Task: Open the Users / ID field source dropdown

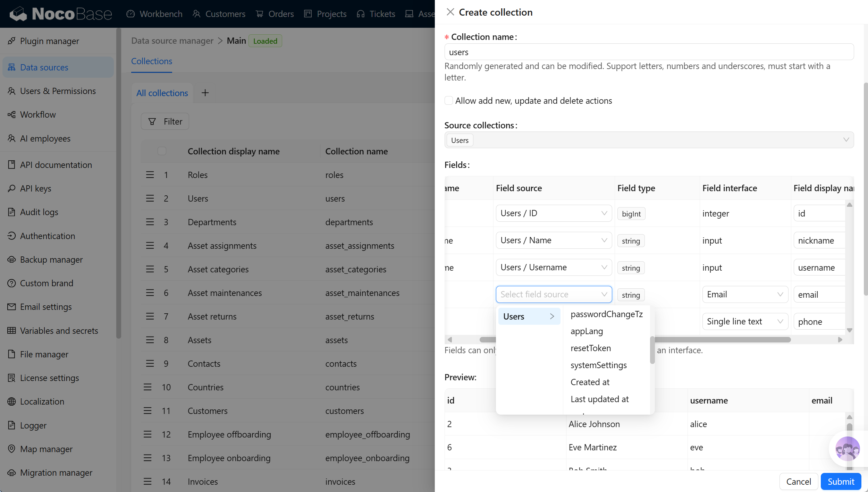Action: pyautogui.click(x=554, y=213)
